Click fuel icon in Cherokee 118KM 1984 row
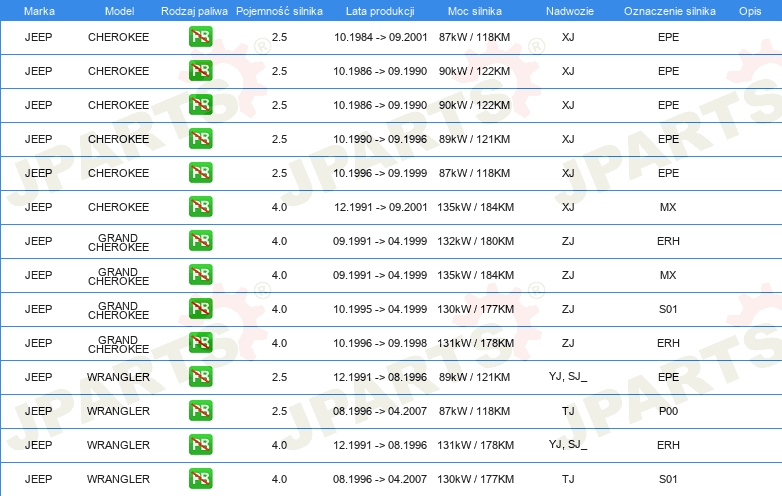This screenshot has height=496, width=782. click(200, 37)
